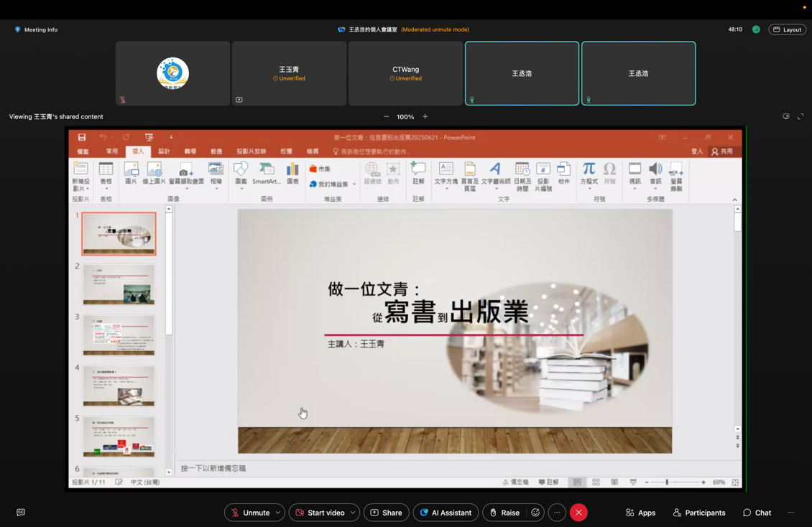The width and height of the screenshot is (812, 527).
Task: Open closed captions icon at bottom left
Action: [21, 513]
